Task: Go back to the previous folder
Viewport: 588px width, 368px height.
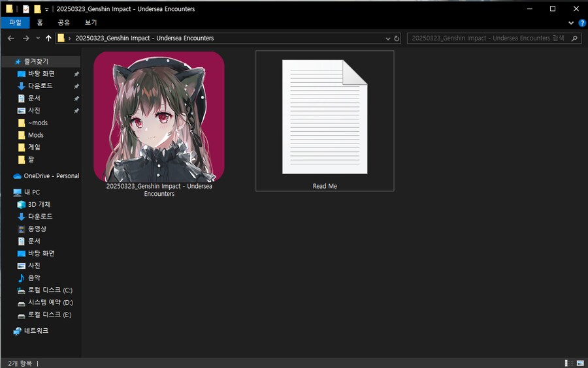Action: pyautogui.click(x=11, y=38)
